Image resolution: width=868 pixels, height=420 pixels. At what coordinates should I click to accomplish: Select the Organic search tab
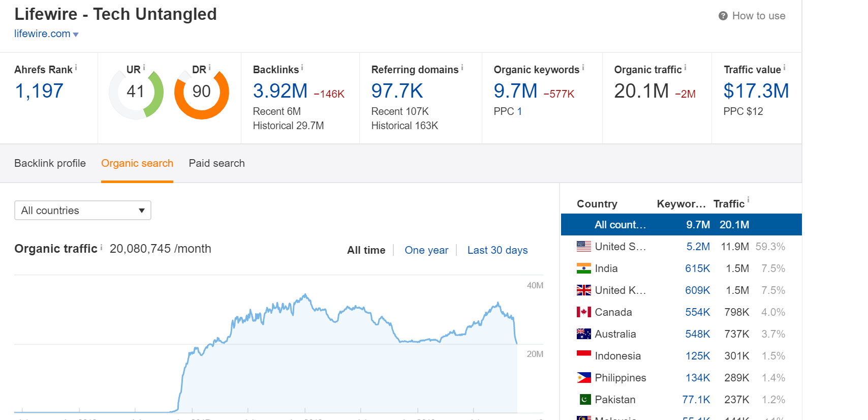click(137, 163)
